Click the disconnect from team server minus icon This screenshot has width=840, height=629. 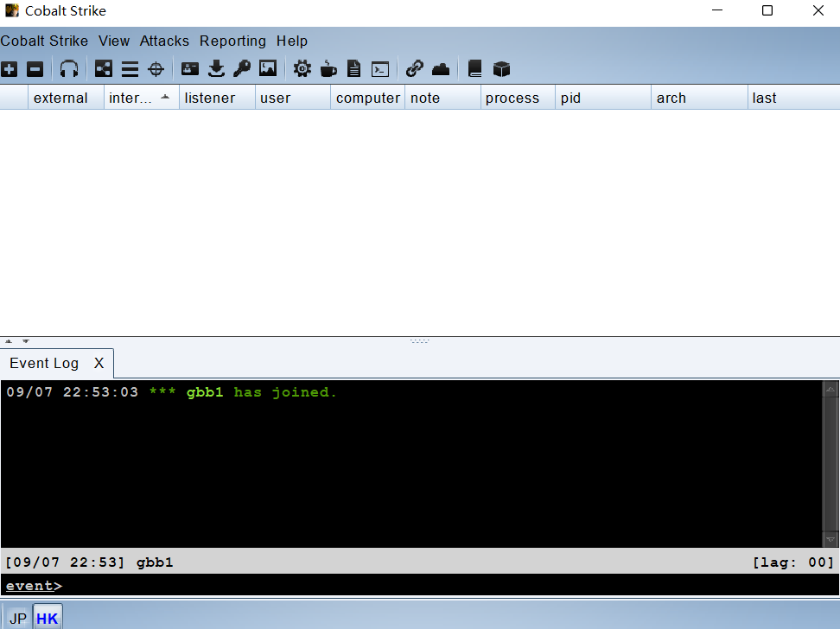pos(35,69)
